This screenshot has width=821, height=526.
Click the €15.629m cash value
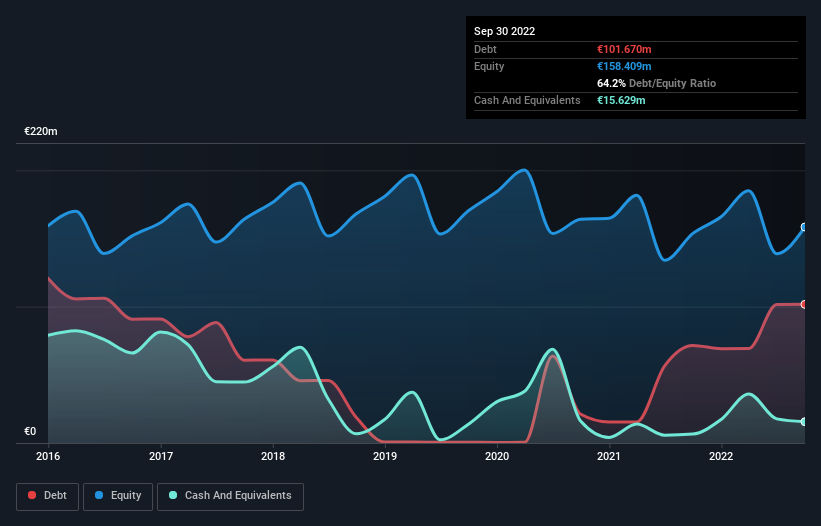tap(621, 100)
